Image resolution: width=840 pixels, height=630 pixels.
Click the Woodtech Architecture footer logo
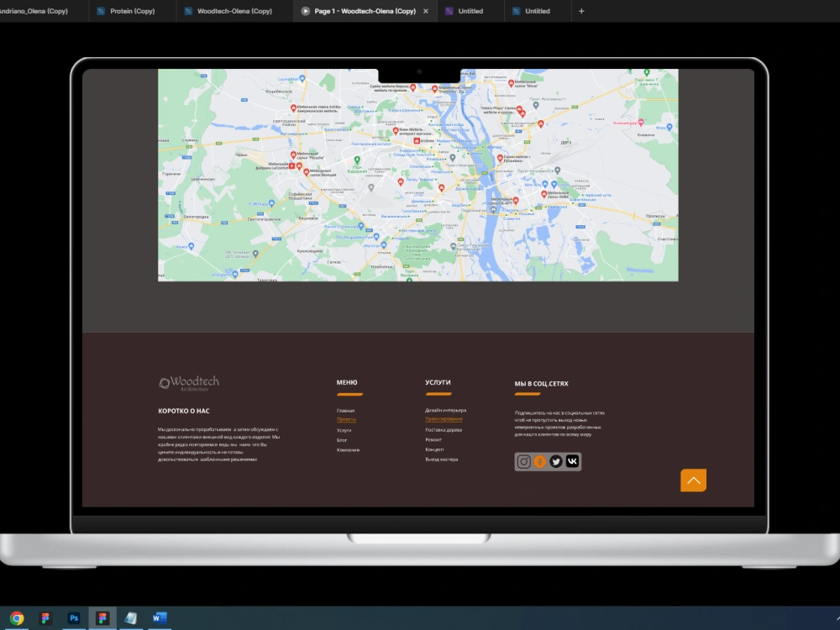pyautogui.click(x=189, y=383)
